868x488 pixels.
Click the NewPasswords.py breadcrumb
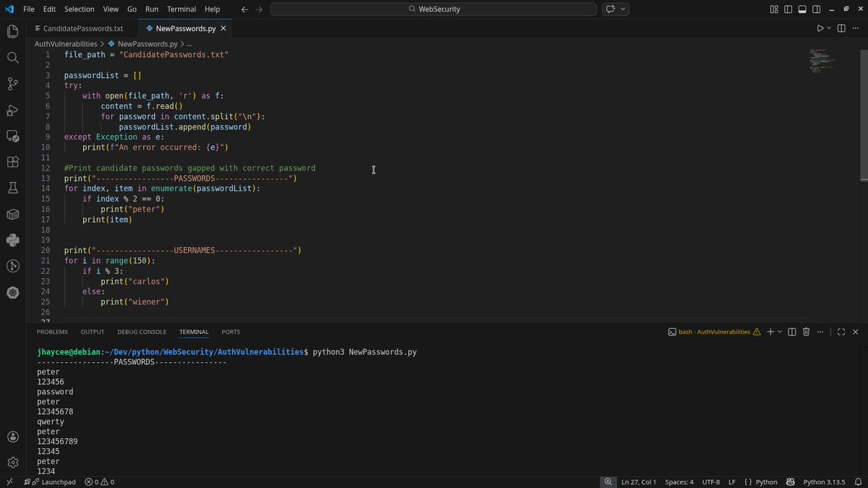147,44
